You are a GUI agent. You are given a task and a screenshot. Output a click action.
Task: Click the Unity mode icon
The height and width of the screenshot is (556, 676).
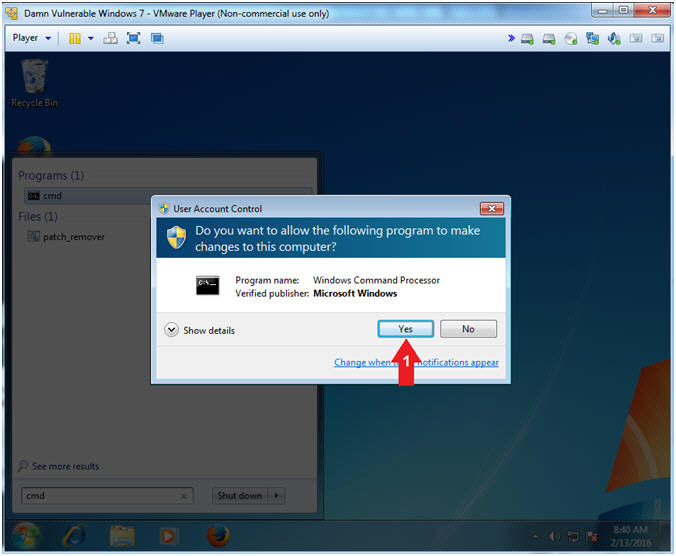157,38
